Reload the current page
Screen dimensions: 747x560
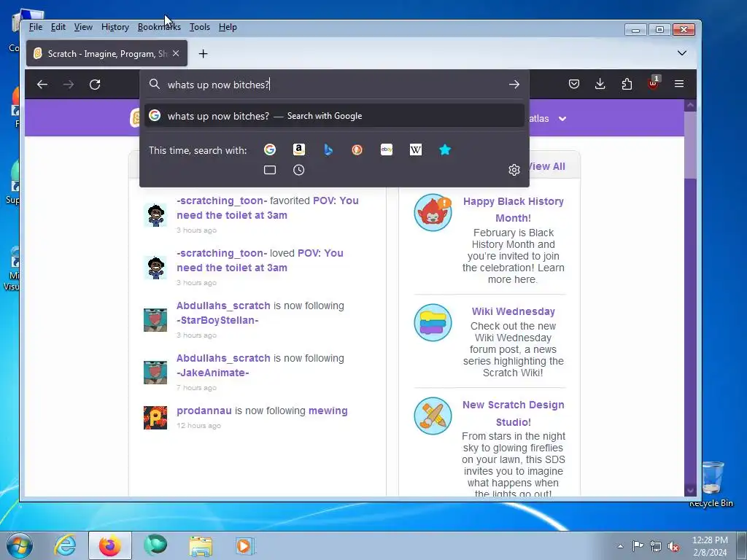click(95, 85)
